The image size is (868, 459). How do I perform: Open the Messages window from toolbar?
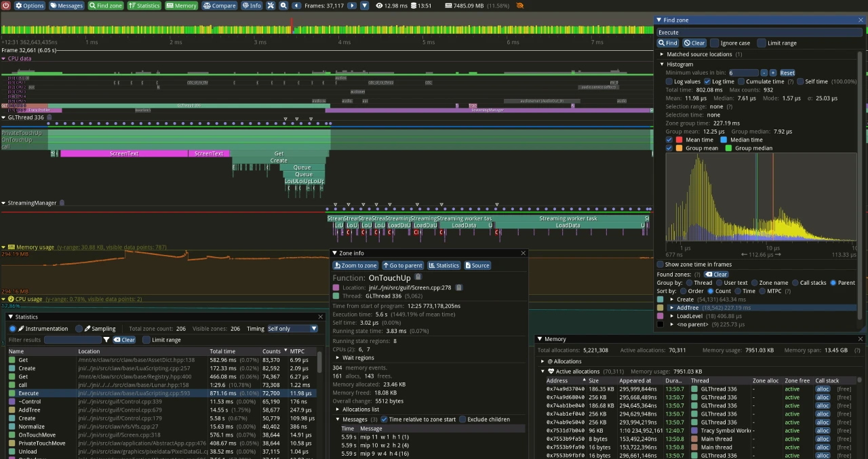(x=66, y=5)
